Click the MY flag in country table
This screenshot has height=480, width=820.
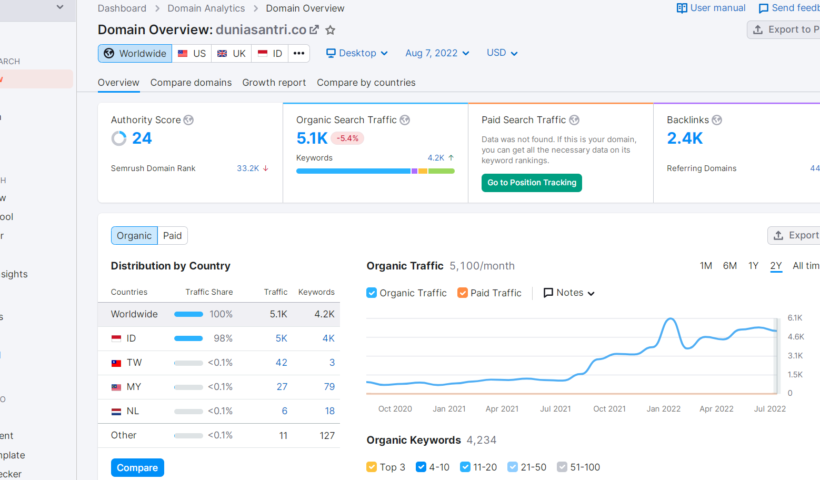(116, 387)
